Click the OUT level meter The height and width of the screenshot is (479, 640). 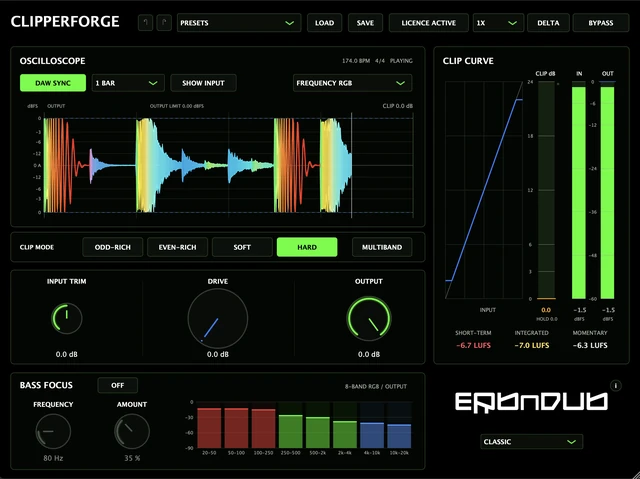tap(607, 190)
